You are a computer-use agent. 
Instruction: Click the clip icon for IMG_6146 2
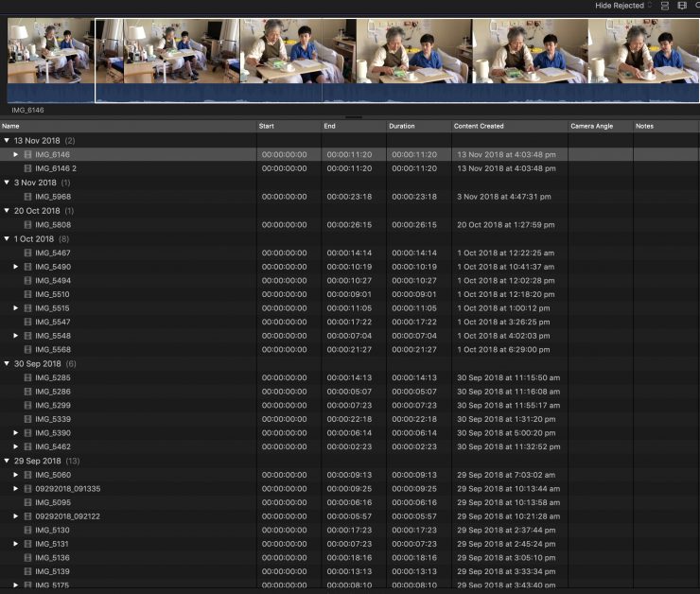click(28, 168)
